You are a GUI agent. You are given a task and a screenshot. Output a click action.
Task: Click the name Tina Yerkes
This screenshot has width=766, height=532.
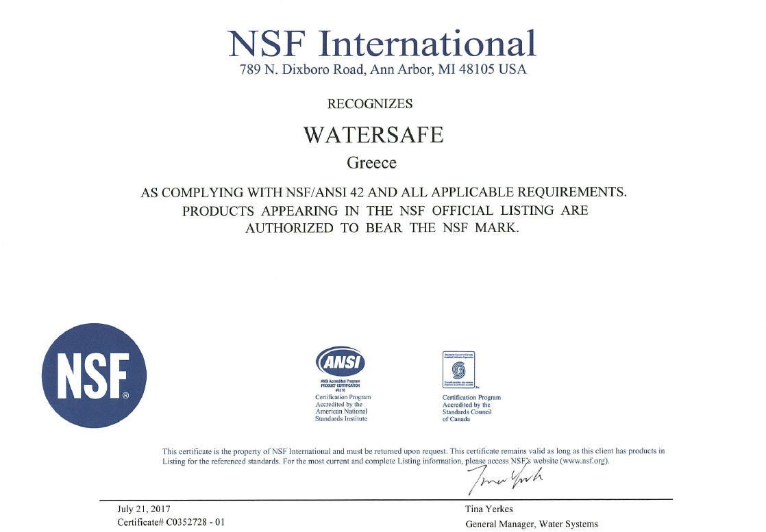coord(488,509)
